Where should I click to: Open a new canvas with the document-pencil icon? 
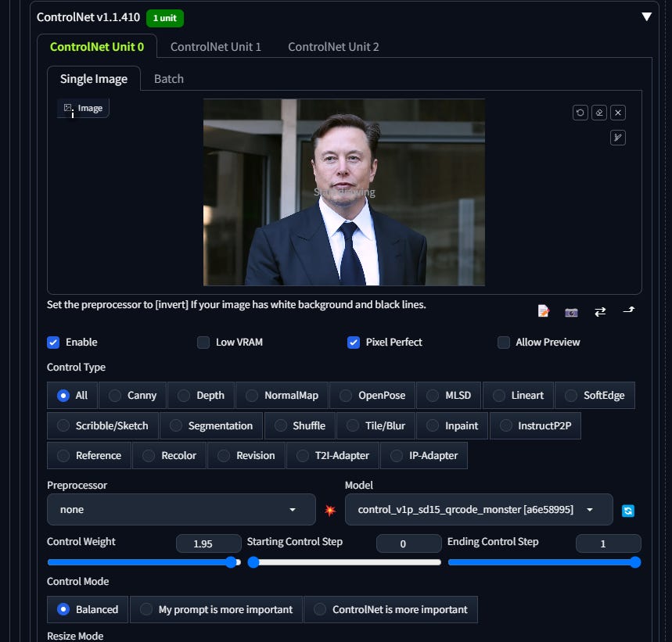[x=543, y=311]
